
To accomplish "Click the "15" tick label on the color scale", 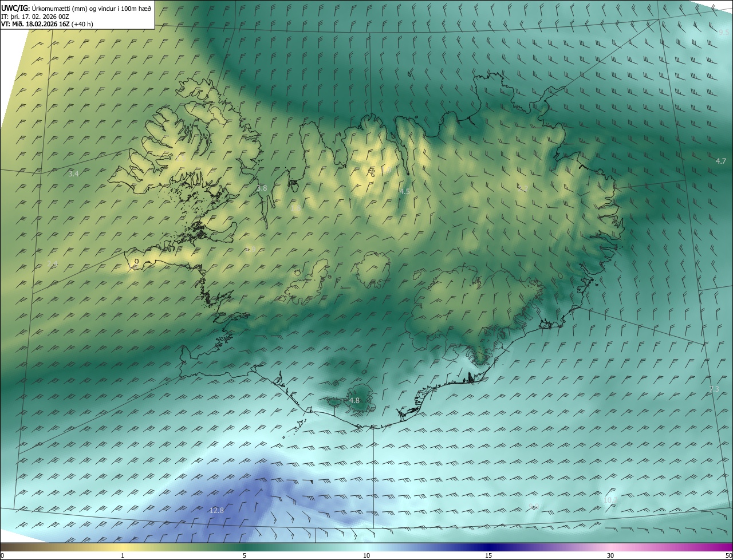I will [x=488, y=555].
